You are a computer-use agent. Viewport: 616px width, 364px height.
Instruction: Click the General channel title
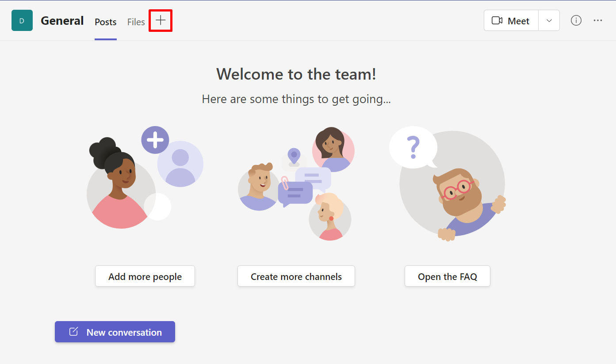(x=62, y=21)
